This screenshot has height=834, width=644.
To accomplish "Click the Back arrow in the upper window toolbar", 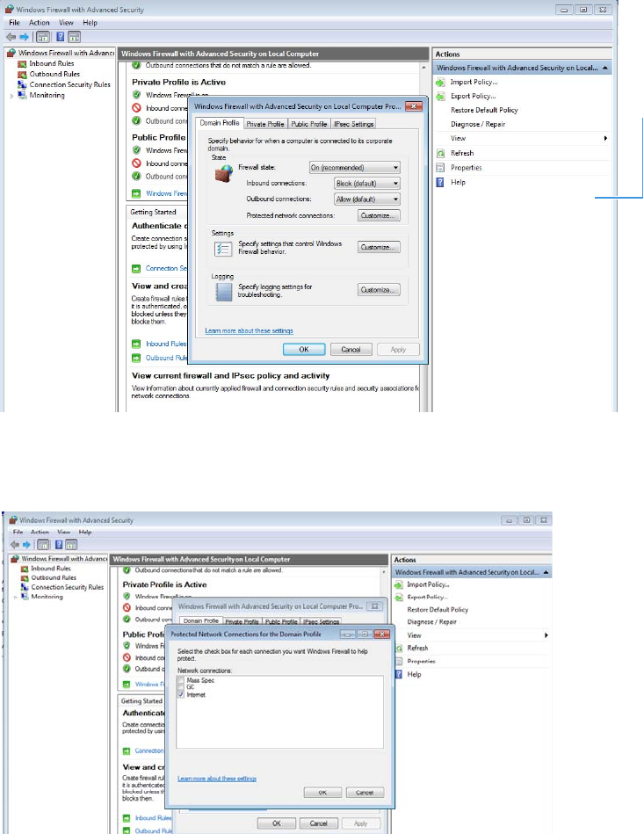I will pos(11,37).
